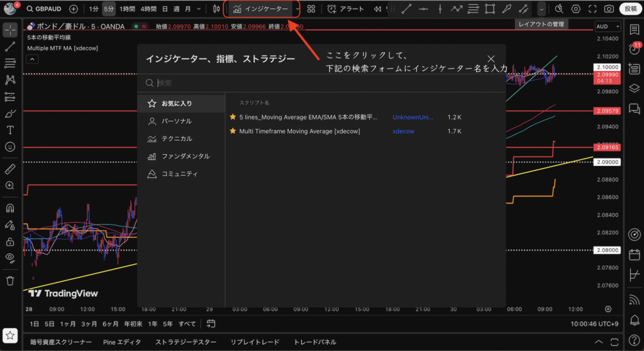This screenshot has height=351, width=644.
Task: Close the indicators dialog
Action: coord(491,58)
